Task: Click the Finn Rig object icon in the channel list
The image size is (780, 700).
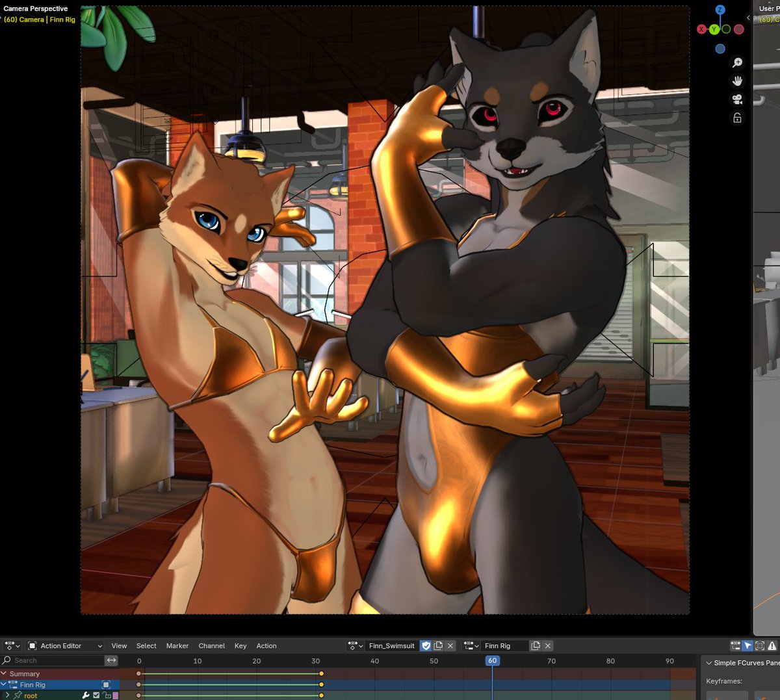Action: (13, 684)
